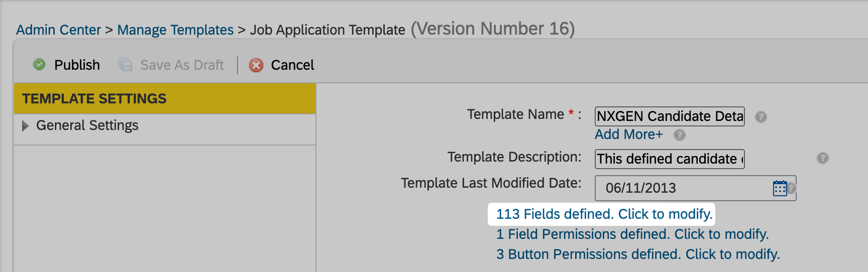Navigate to Manage Templates breadcrumb
Image resolution: width=868 pixels, height=272 pixels.
175,30
